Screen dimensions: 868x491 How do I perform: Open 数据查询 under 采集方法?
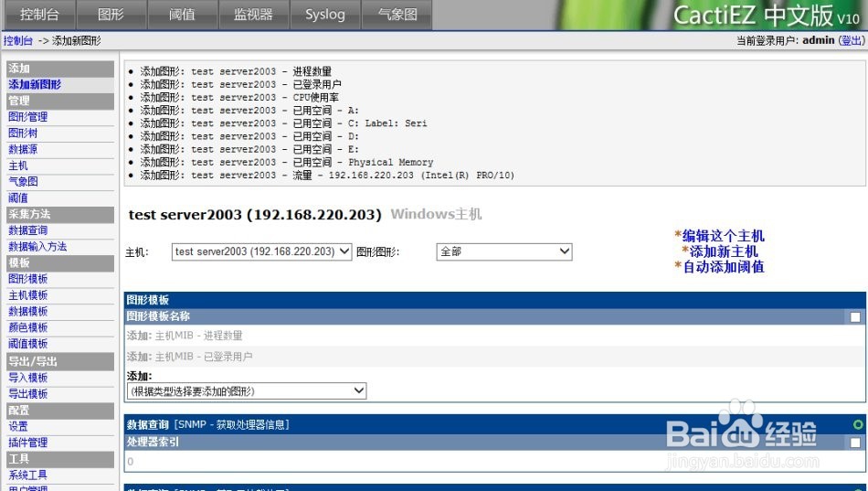coord(27,230)
